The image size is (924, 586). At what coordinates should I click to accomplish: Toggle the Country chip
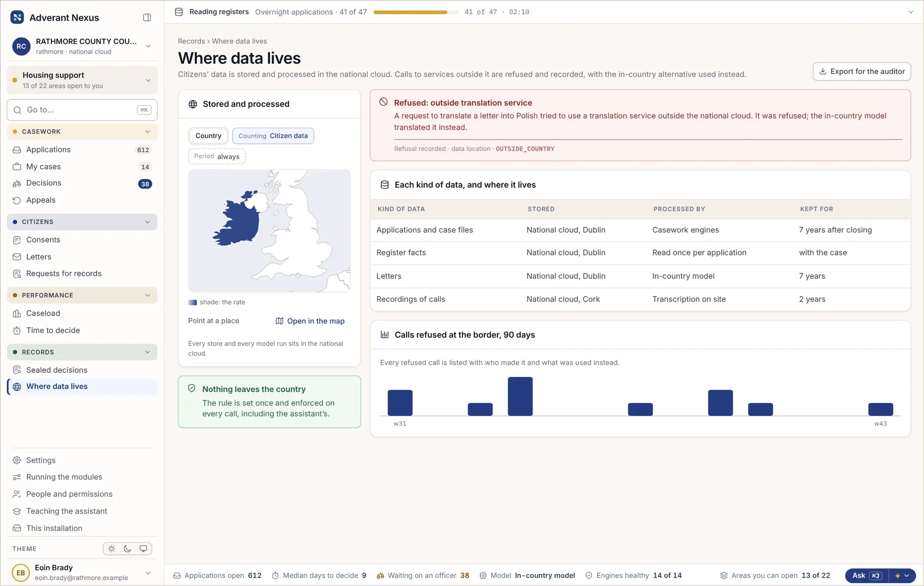click(x=208, y=136)
